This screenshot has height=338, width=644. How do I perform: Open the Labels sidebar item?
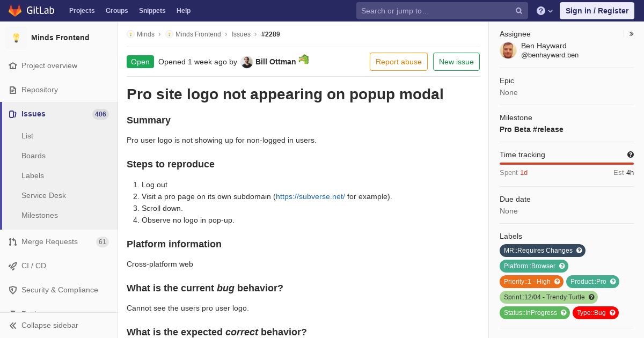click(33, 175)
